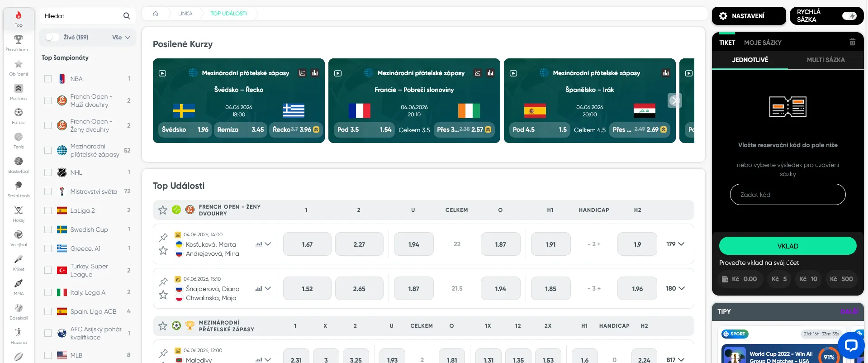Check the NBA championship checkbox
This screenshot has width=868, height=363.
pyautogui.click(x=48, y=79)
